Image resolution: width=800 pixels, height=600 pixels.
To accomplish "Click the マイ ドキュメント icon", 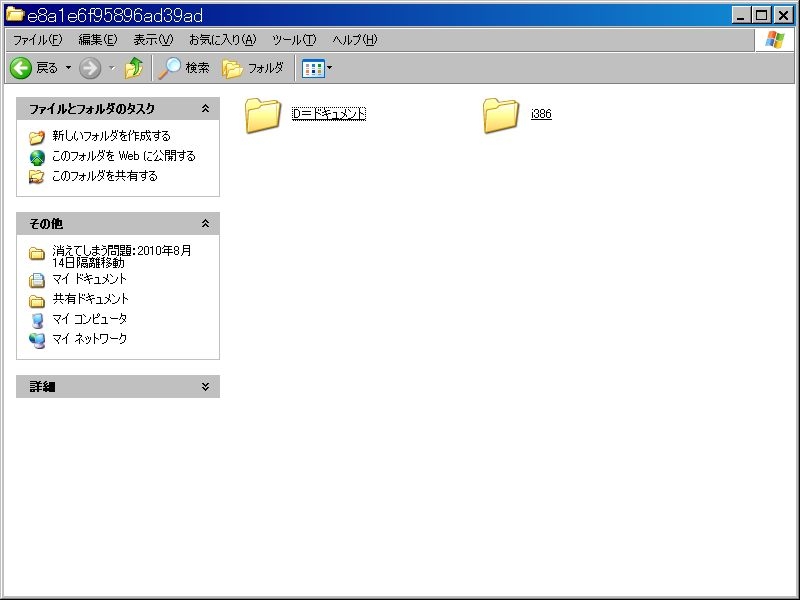I will [37, 280].
